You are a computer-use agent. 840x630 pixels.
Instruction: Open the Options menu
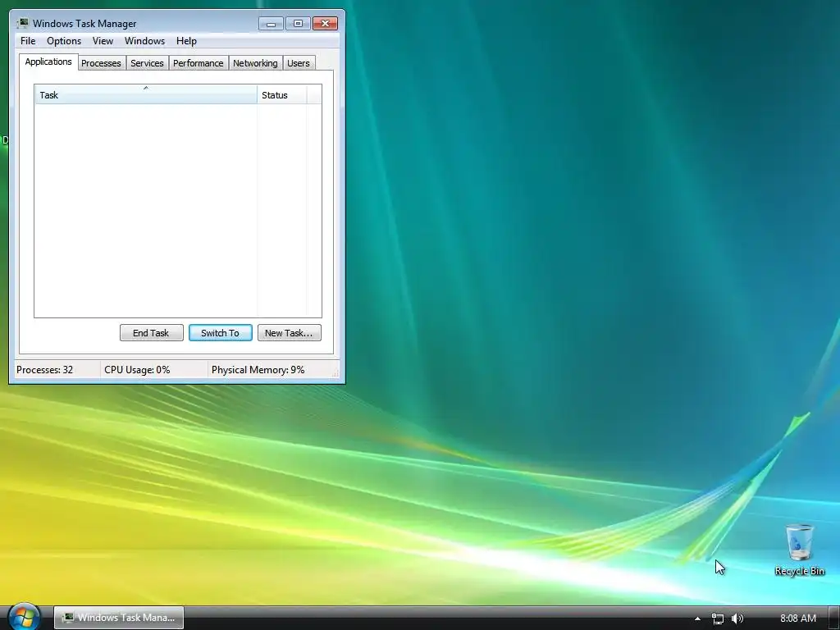coord(64,41)
